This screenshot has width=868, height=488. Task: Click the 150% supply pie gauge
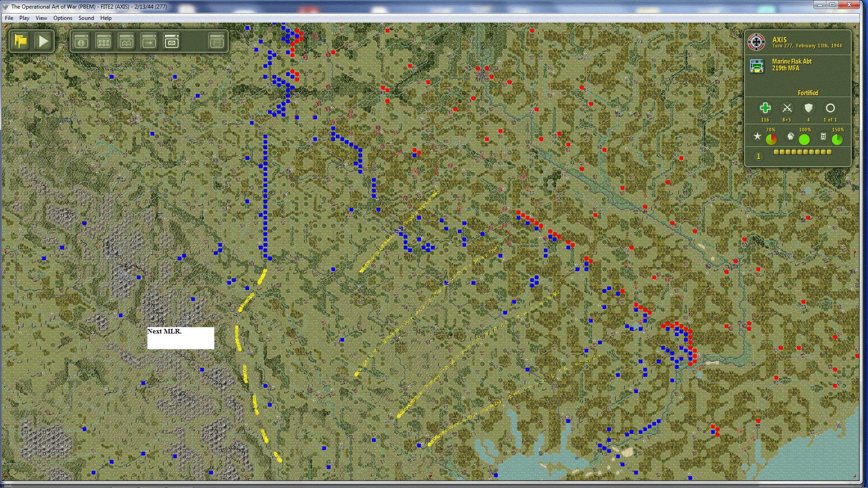coord(837,140)
